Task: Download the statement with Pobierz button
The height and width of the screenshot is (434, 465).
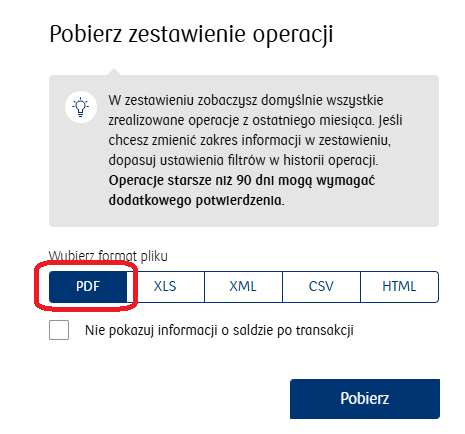Action: coord(365,399)
